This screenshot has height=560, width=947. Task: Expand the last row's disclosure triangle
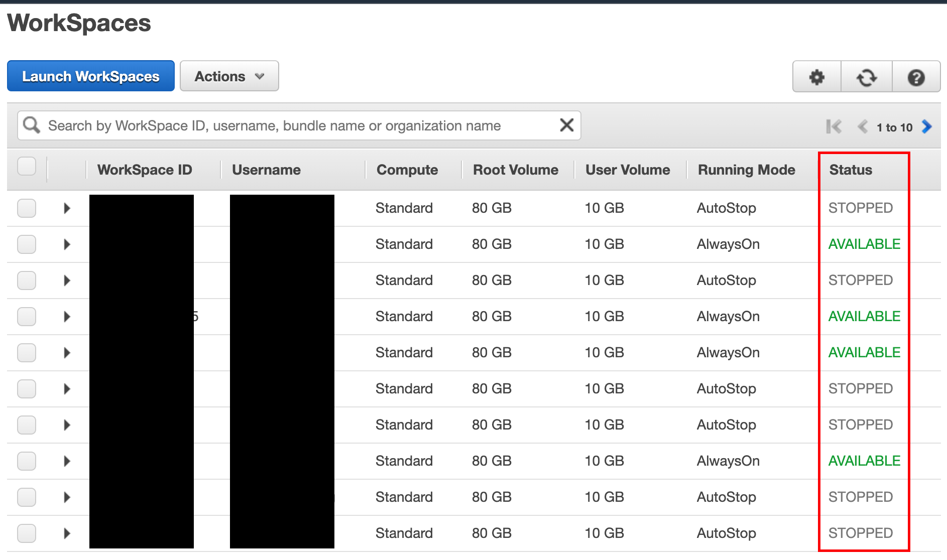pyautogui.click(x=67, y=533)
